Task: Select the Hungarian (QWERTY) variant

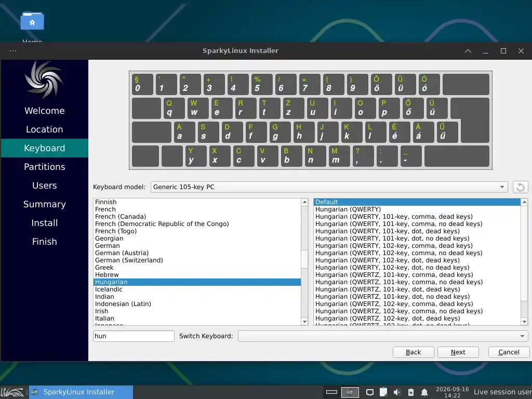Action: 417,209
